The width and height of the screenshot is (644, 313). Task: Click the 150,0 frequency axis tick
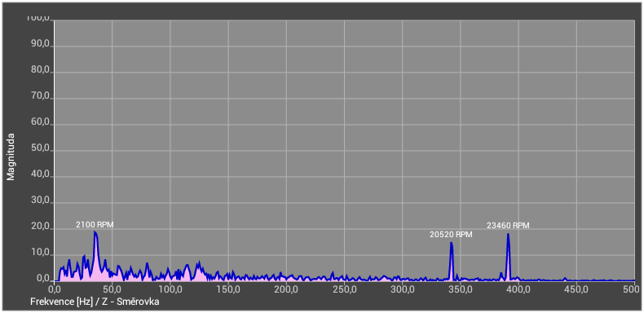click(x=228, y=289)
